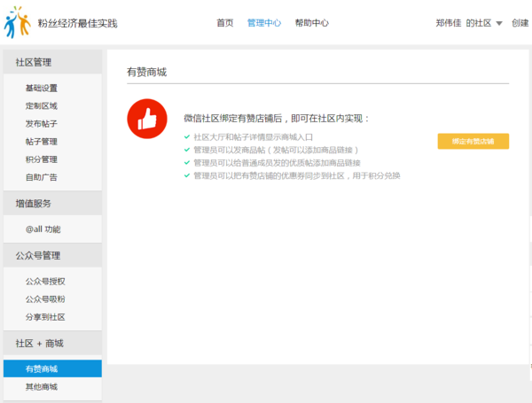This screenshot has height=403, width=532.
Task: Click the line about 优惠券同步到社区
Action: [297, 176]
